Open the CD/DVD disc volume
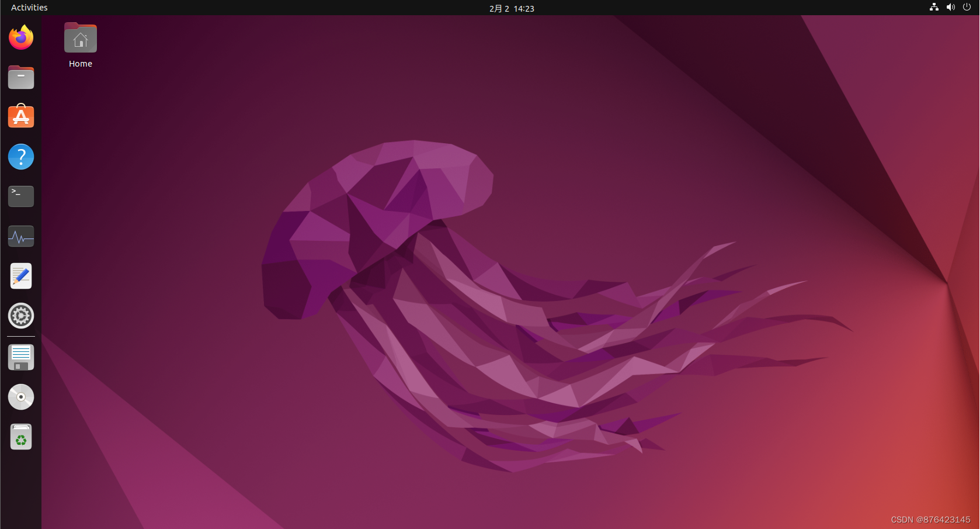 click(20, 396)
